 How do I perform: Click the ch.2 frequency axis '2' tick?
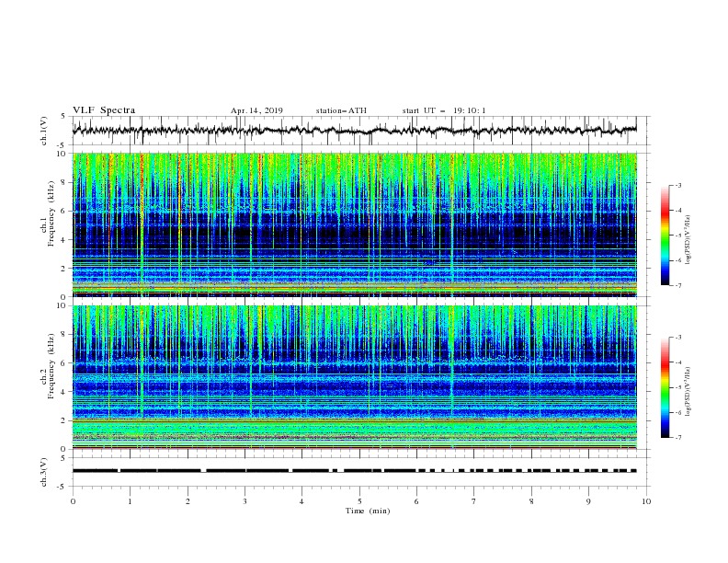coord(64,420)
